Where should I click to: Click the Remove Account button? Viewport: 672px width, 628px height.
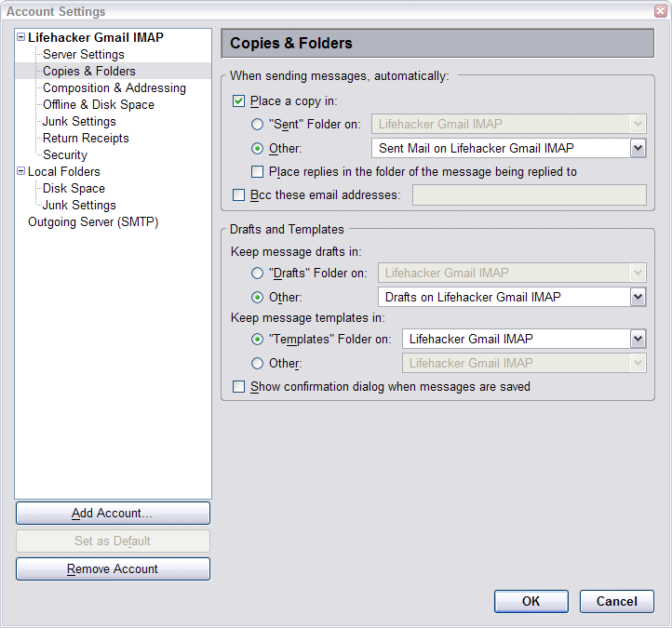click(x=114, y=568)
